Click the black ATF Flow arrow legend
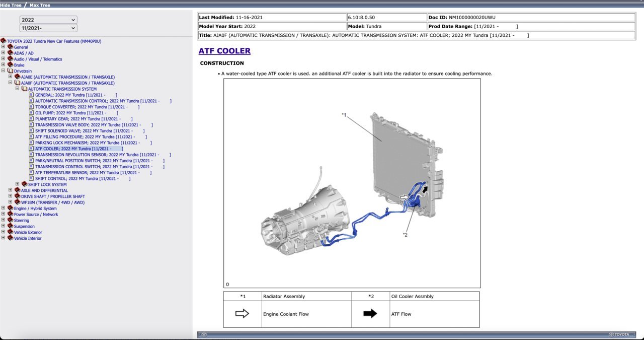This screenshot has width=644, height=340. coord(370,314)
